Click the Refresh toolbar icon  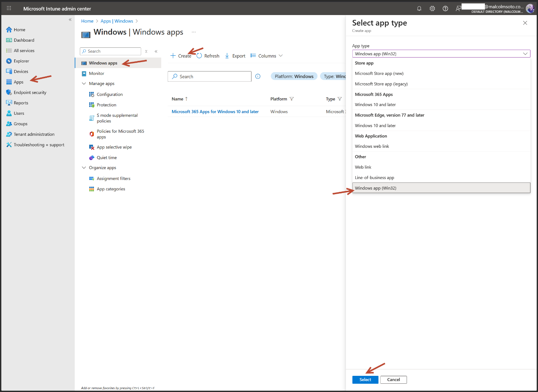[x=200, y=56]
